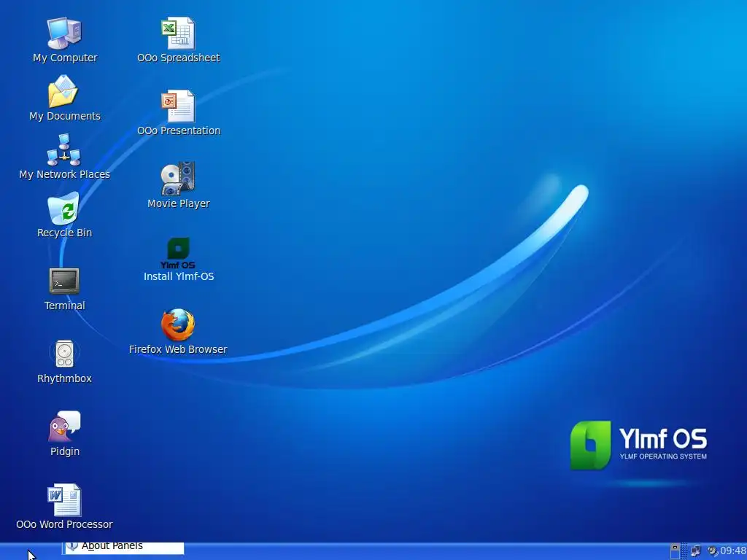Click the network connection tray icon
Screen dimensions: 747x560
(x=695, y=551)
